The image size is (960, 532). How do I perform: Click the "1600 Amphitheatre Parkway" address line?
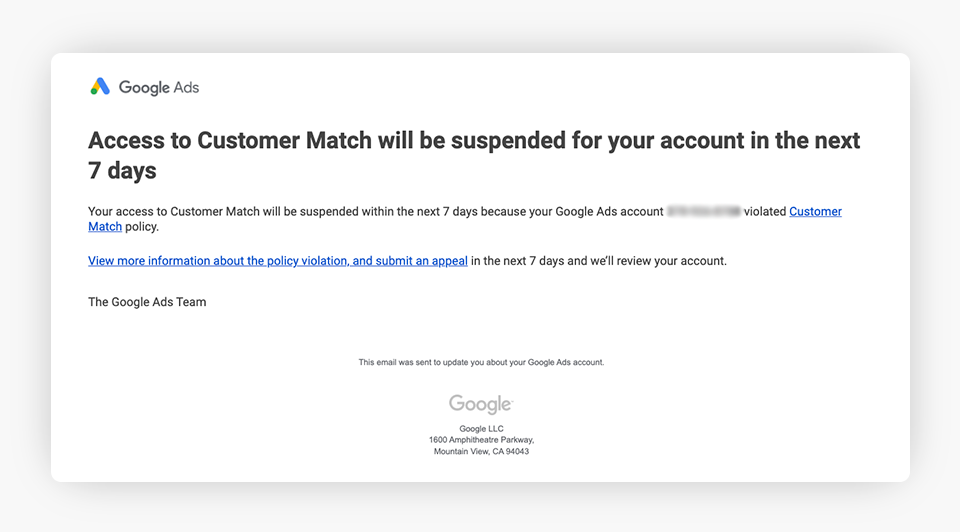481,440
